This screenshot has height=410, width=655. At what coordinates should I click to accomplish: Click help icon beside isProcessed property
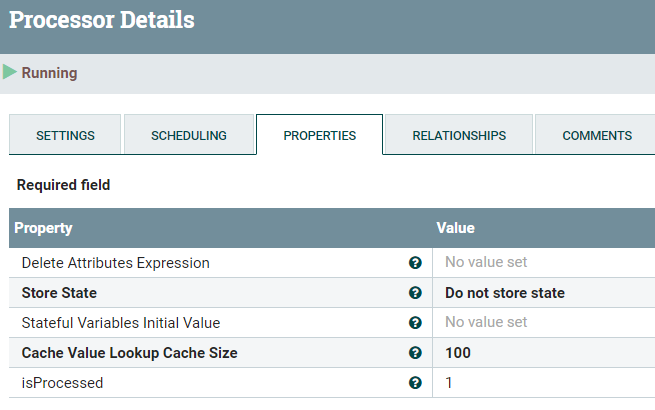(x=415, y=383)
